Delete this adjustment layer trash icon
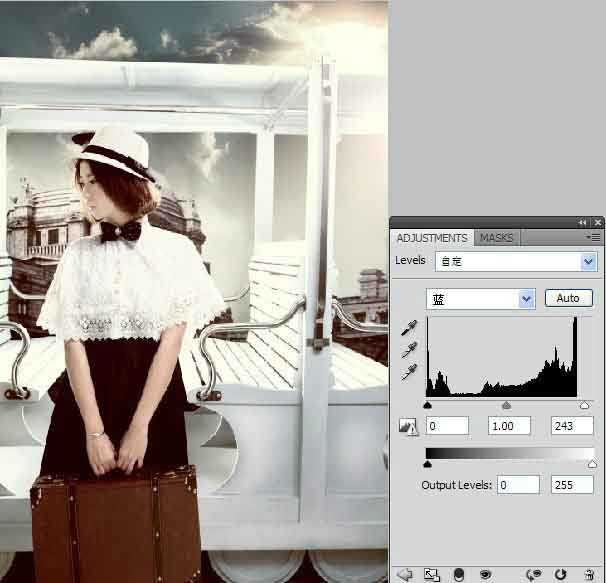 coord(590,574)
